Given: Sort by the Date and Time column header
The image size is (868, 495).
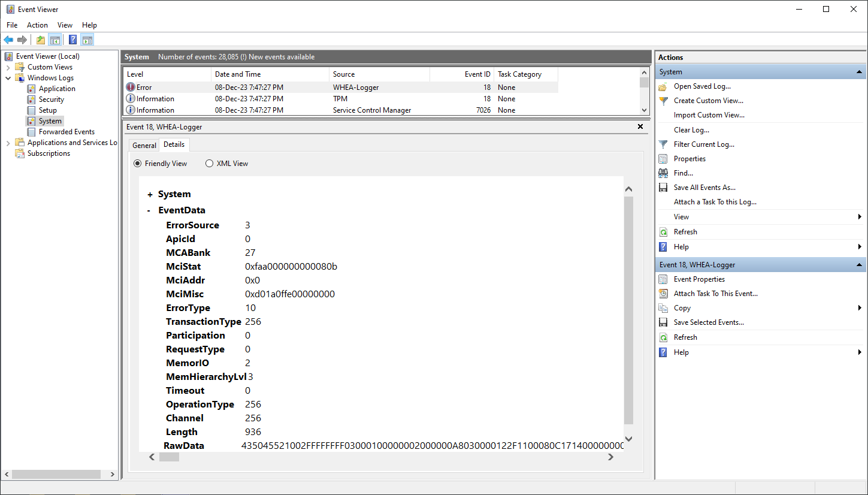Looking at the screenshot, I should [x=270, y=74].
